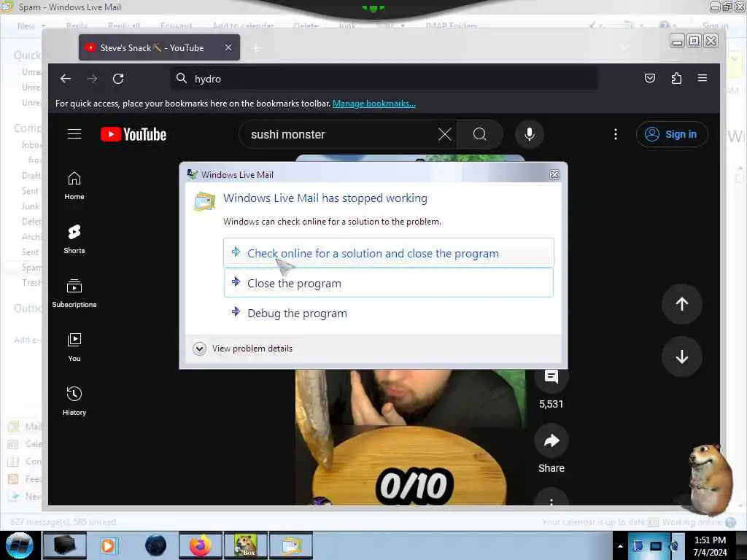
Task: Open the clock showing 1:51 PM
Action: 710,545
